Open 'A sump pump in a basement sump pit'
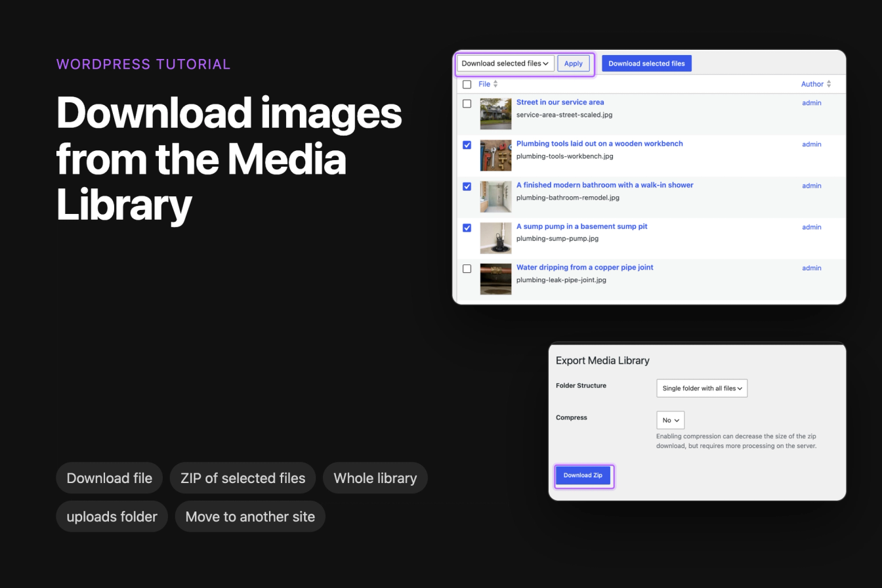The width and height of the screenshot is (882, 588). (582, 226)
